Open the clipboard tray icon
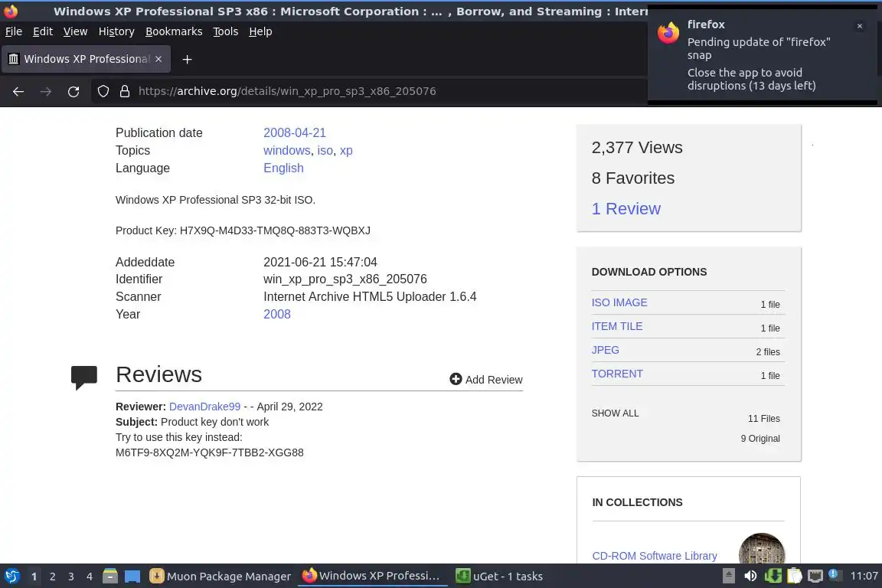The height and width of the screenshot is (588, 882). 794,576
